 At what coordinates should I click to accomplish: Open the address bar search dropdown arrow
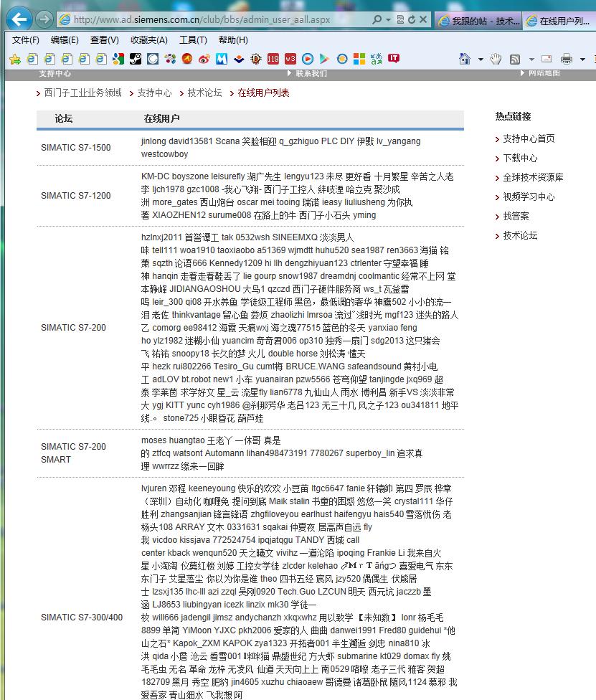point(388,19)
